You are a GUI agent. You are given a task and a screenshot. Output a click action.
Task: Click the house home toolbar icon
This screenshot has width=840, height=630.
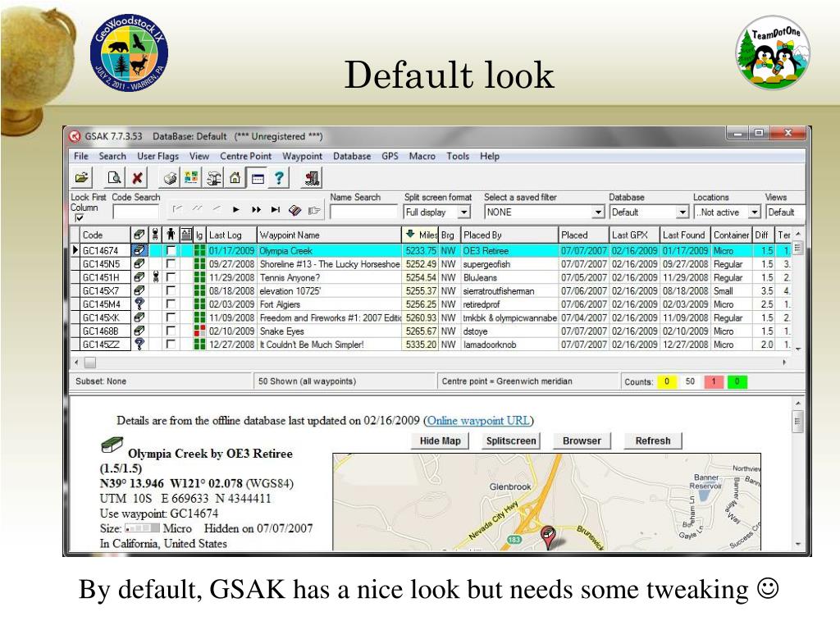(235, 177)
